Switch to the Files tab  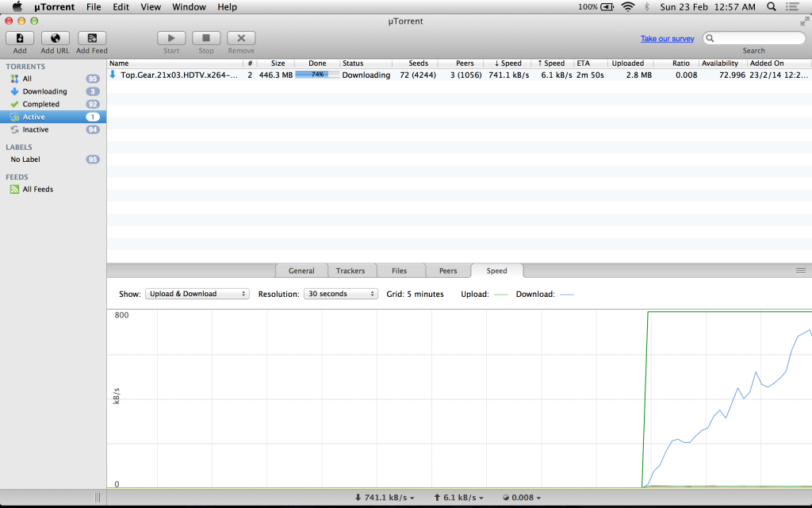tap(400, 271)
